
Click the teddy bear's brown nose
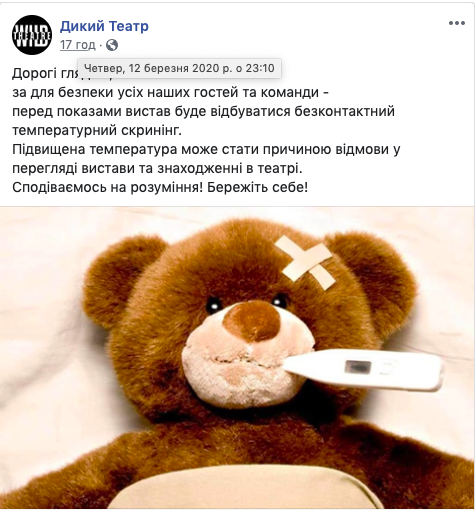coord(252,322)
